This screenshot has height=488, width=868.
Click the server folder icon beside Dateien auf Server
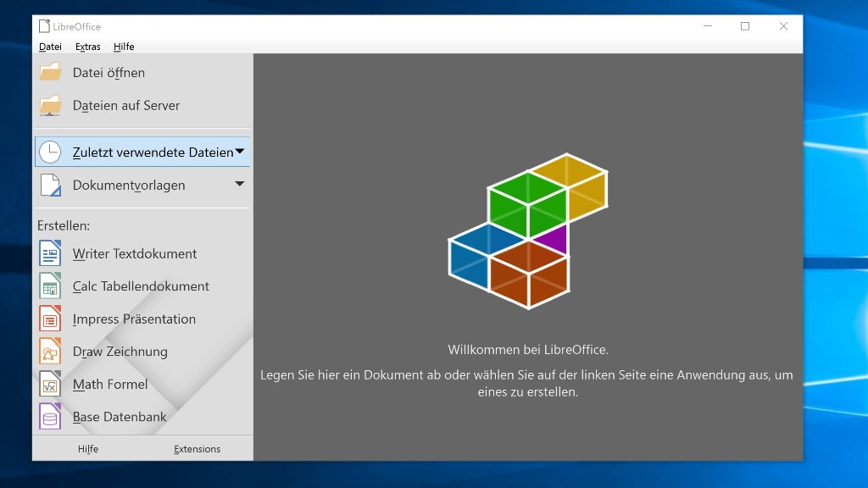coord(50,105)
